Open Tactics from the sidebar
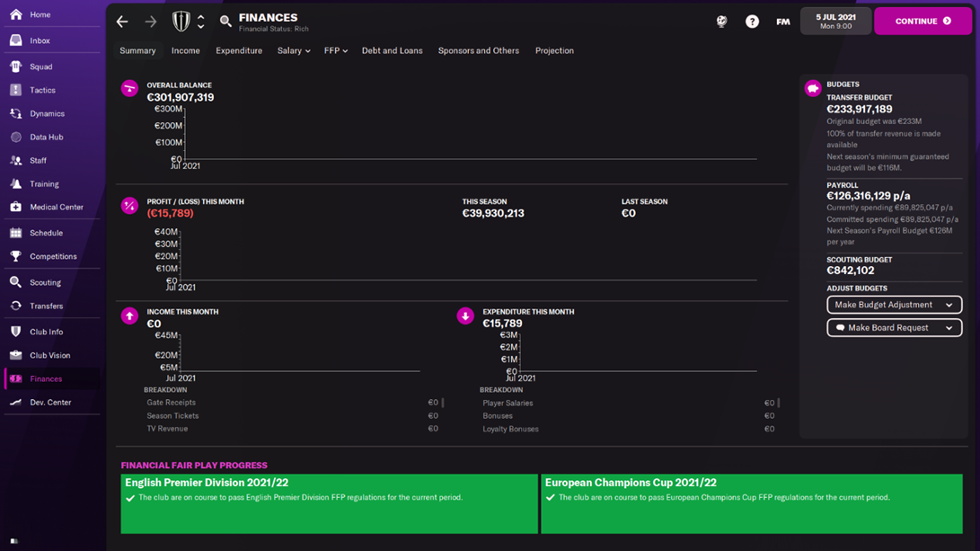Image resolution: width=980 pixels, height=551 pixels. coord(42,90)
